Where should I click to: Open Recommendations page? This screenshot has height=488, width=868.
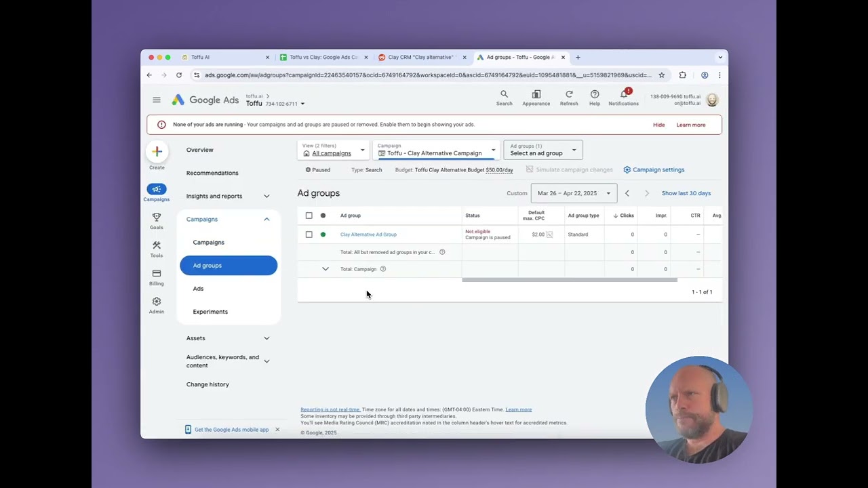click(212, 173)
